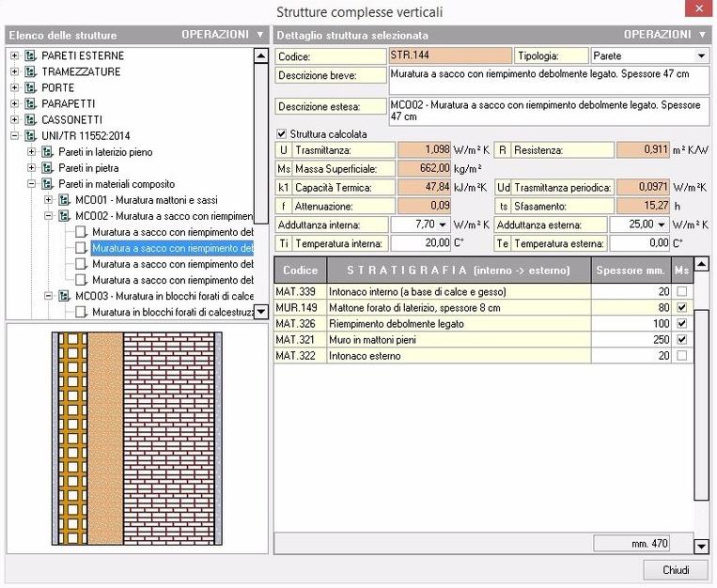
Task: Click in the Codice field STR.144
Action: 450,56
